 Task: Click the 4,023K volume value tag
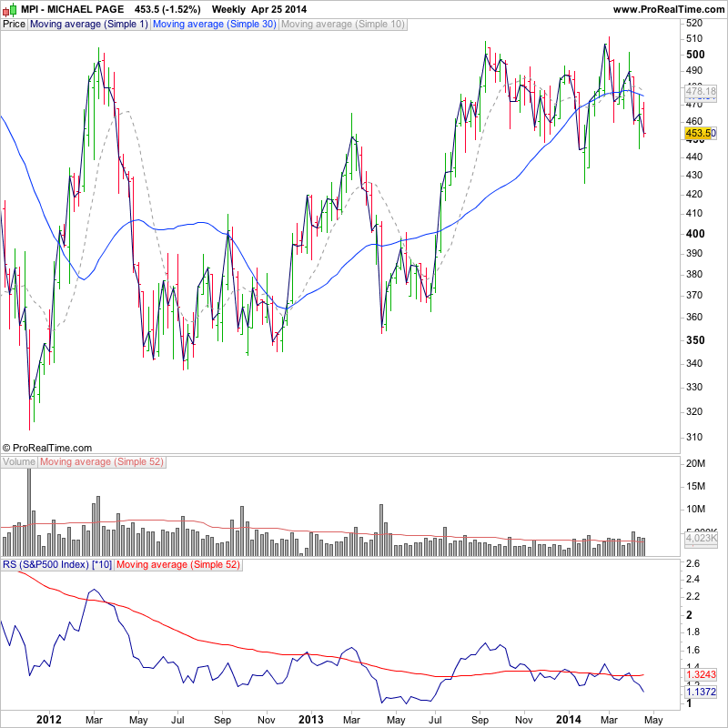coord(701,539)
